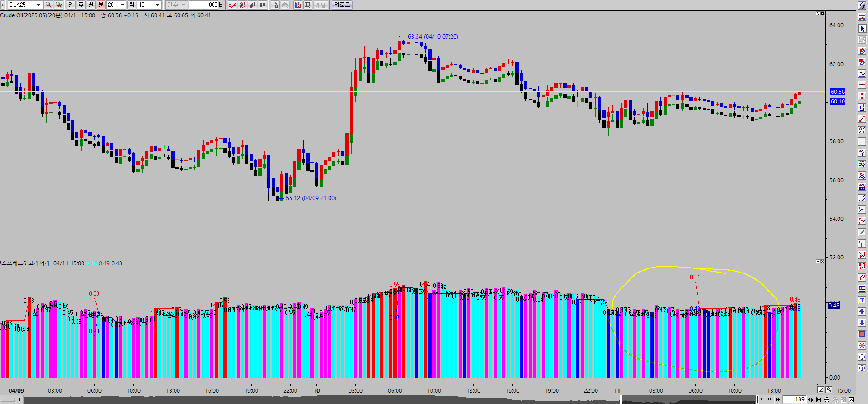868x404 pixels.
Task: Click the bottom-right magnifier icon
Action: pos(829,390)
